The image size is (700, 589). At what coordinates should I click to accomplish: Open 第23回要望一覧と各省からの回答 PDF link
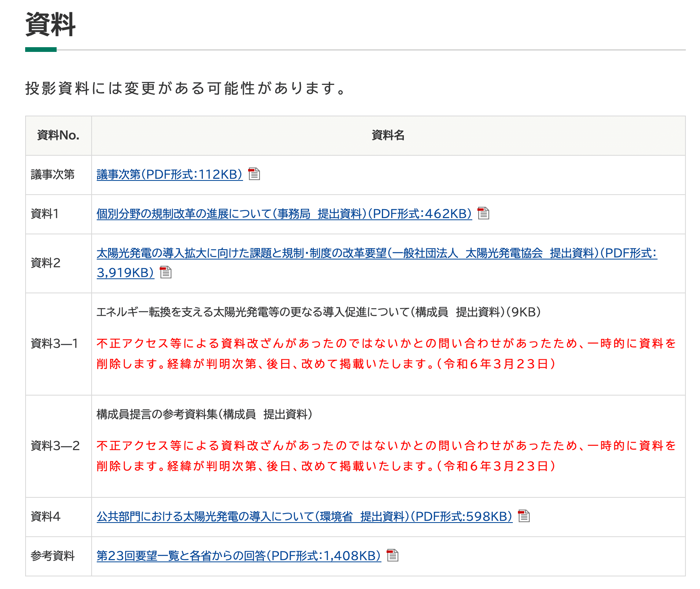point(239,556)
